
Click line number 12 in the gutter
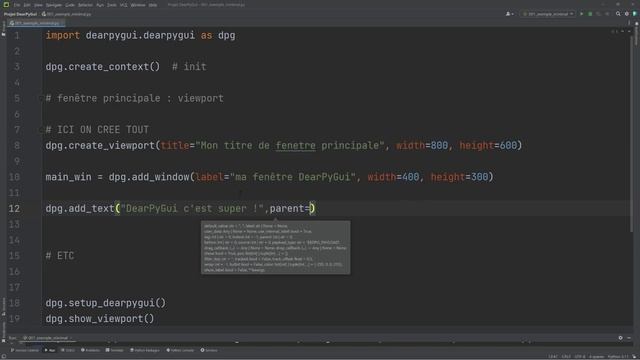pos(14,209)
